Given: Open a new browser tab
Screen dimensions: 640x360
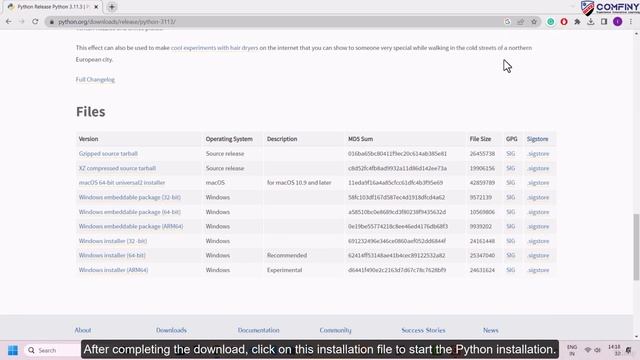Looking at the screenshot, I should point(112,7).
